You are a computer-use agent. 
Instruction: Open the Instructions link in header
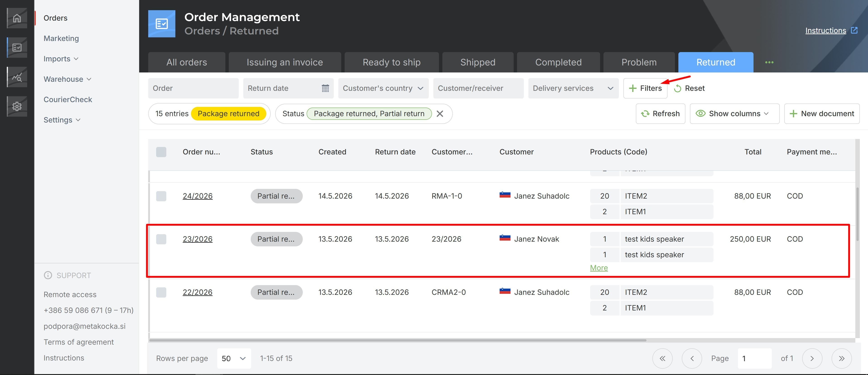coord(825,30)
